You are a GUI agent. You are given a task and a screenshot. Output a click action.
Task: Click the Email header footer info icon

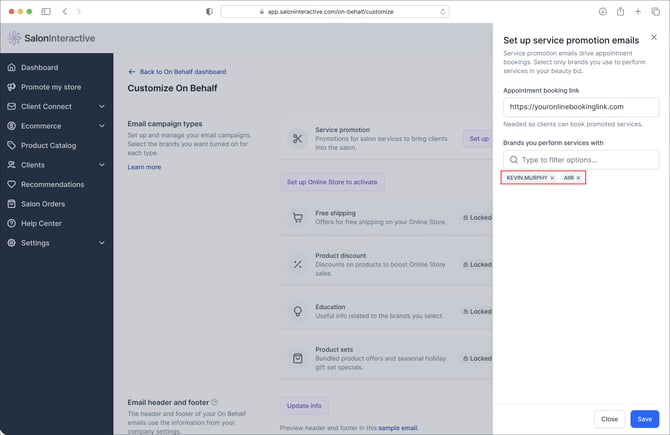click(215, 402)
